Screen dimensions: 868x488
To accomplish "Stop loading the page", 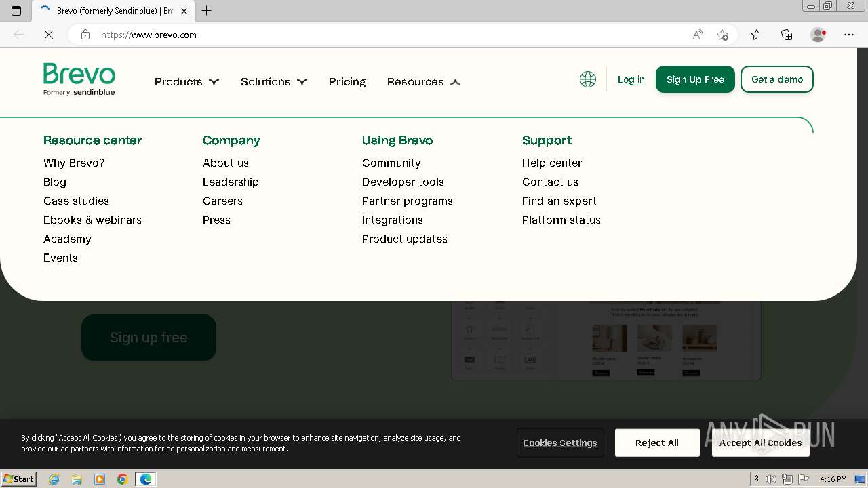I will (49, 35).
